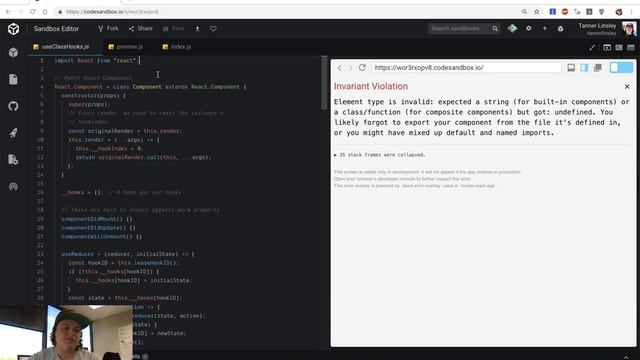Open the Live sidebar panel
The width and height of the screenshot is (640, 360).
pyautogui.click(x=13, y=187)
